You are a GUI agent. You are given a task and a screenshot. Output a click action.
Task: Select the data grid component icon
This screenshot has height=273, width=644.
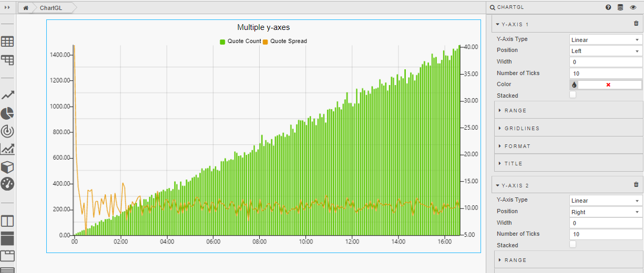[x=7, y=41]
